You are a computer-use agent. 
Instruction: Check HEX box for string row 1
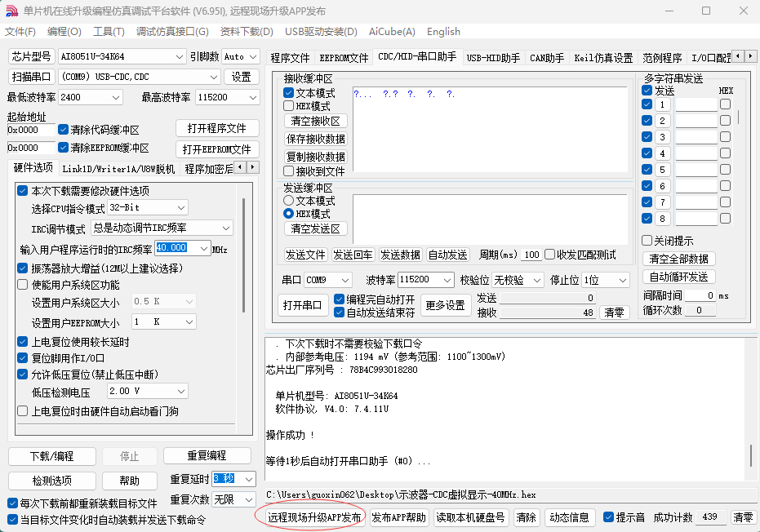click(x=725, y=104)
